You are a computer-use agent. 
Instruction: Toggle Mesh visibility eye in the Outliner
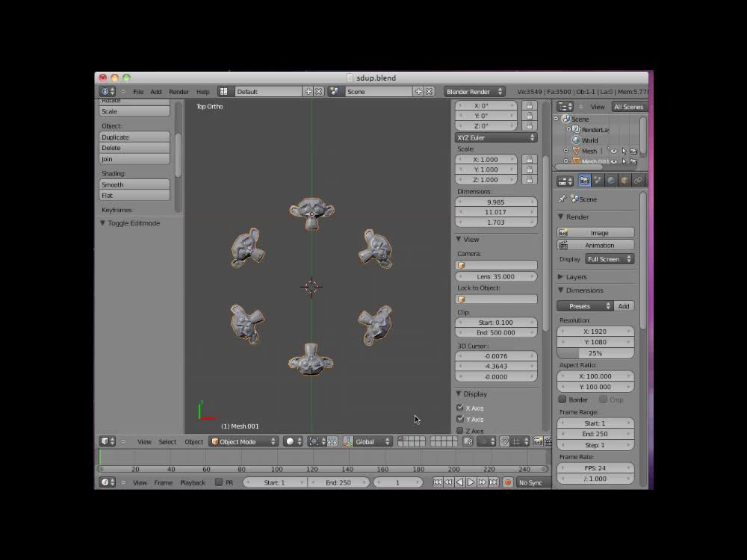coord(616,151)
